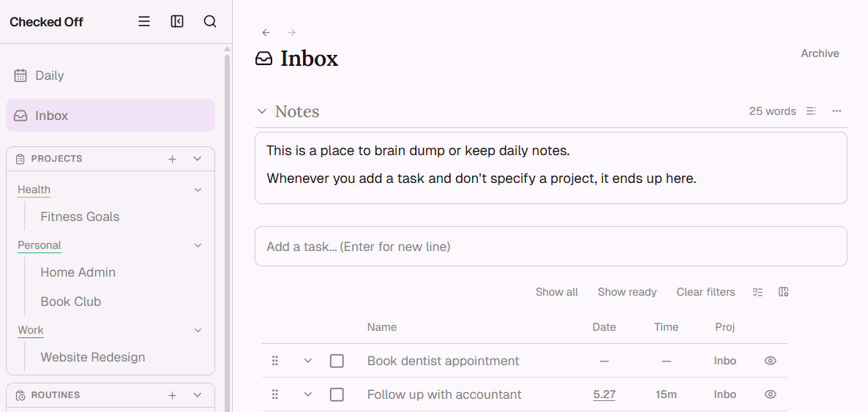The width and height of the screenshot is (868, 412).
Task: Click the Checked Off app title
Action: tap(47, 22)
